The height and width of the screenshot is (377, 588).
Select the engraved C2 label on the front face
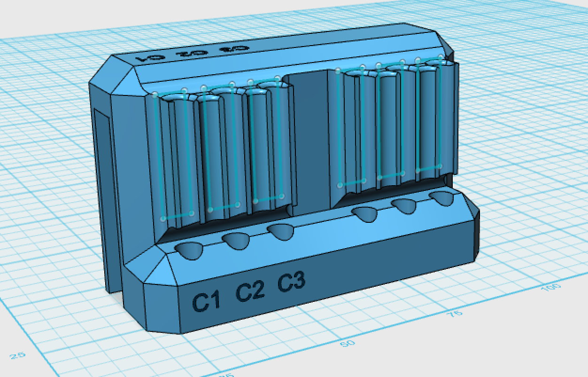click(250, 291)
